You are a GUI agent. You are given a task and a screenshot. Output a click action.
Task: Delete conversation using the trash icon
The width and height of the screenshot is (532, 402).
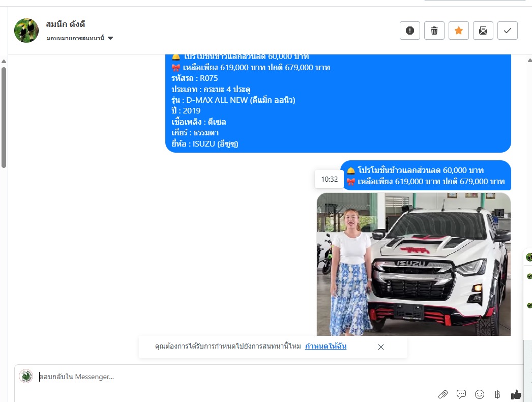coord(434,31)
